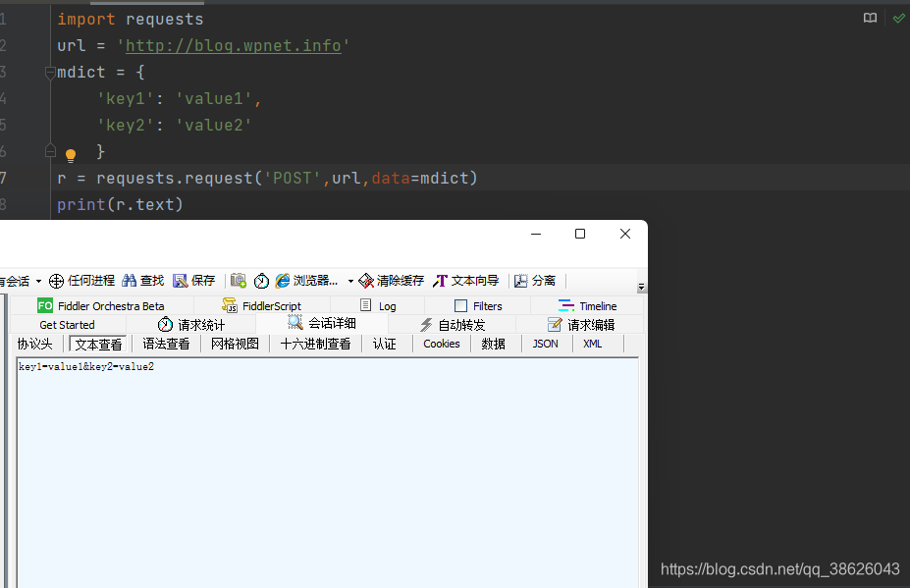Viewport: 910px width, 588px height.
Task: Click the green inspection checkmark icon
Action: [x=898, y=18]
